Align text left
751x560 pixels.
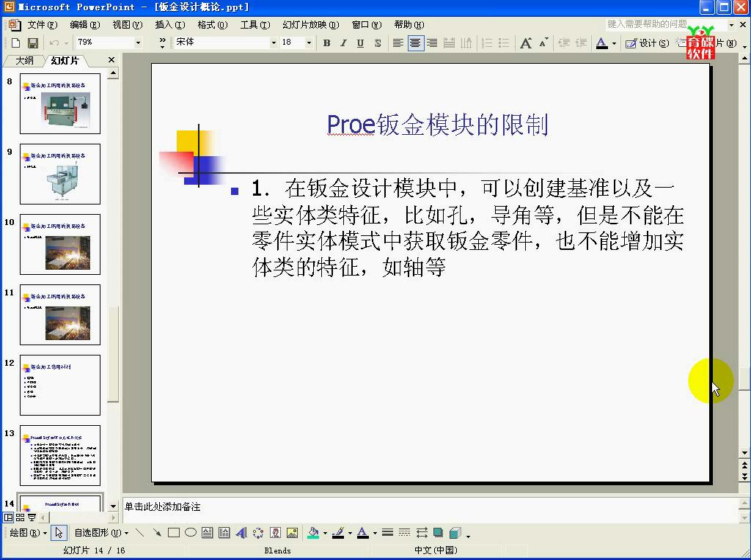(x=398, y=43)
